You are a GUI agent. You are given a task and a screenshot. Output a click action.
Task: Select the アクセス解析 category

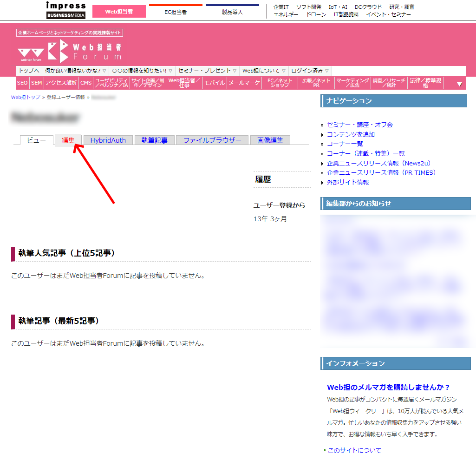(61, 83)
